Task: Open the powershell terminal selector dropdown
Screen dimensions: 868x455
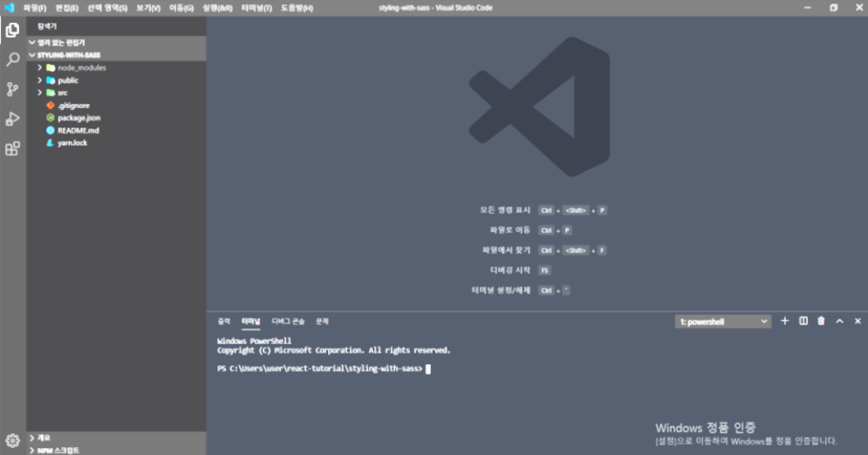Action: (722, 321)
